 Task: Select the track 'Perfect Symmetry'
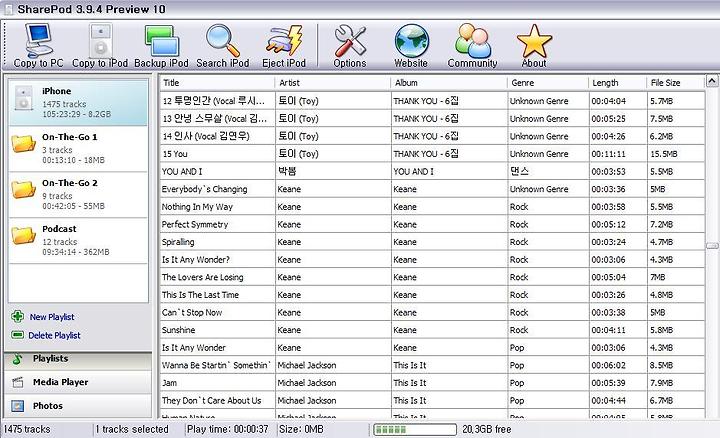click(433, 225)
